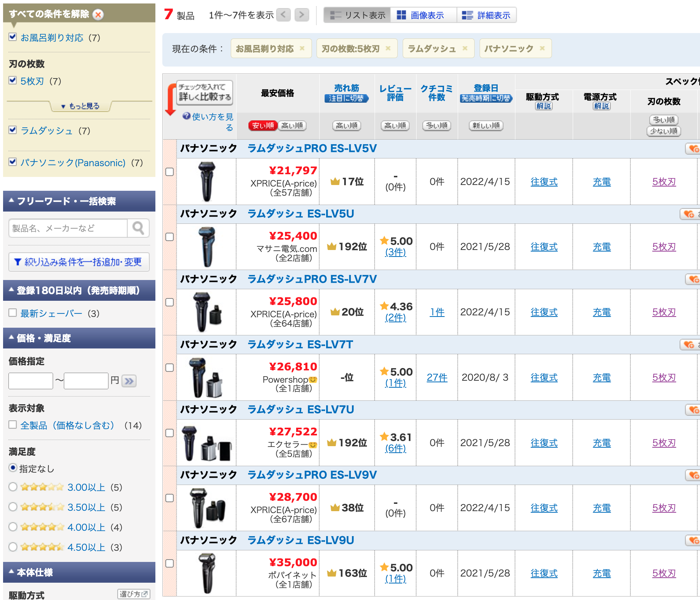700x600 pixels.
Task: Sort 登録日 by 新しい順
Action: [x=486, y=126]
